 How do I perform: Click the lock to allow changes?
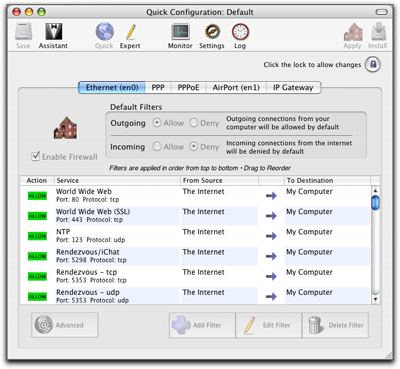coord(373,64)
